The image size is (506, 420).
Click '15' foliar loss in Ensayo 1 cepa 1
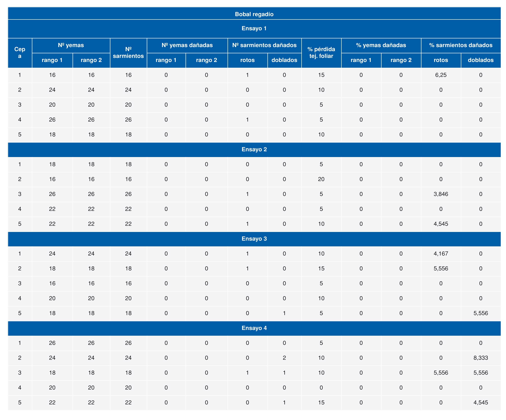click(321, 75)
